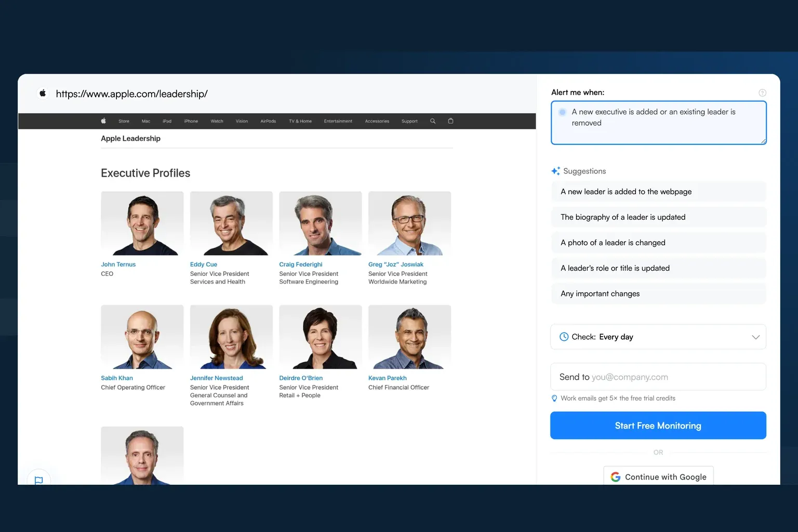Click text 'Chief Financial Officer'
This screenshot has height=532, width=798.
click(398, 388)
